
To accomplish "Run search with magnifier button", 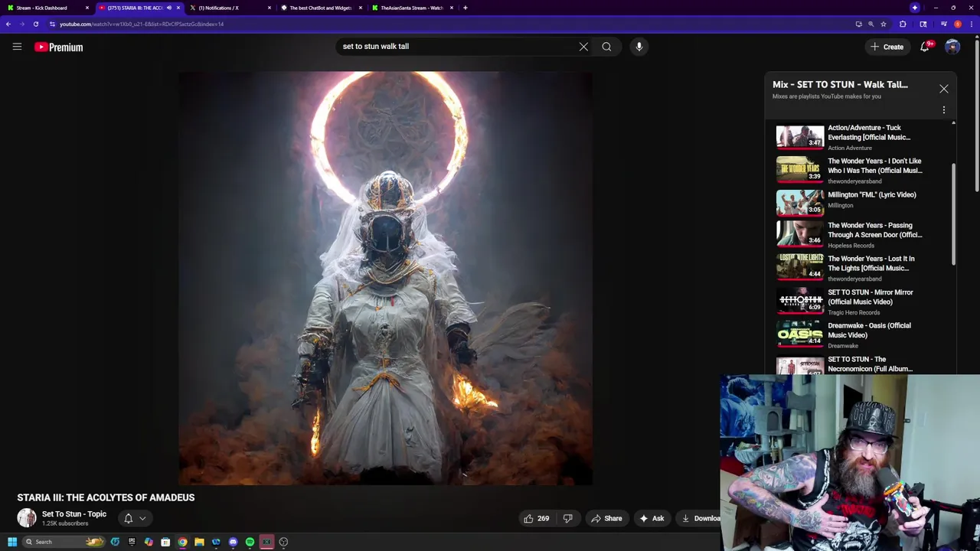I will [x=606, y=47].
